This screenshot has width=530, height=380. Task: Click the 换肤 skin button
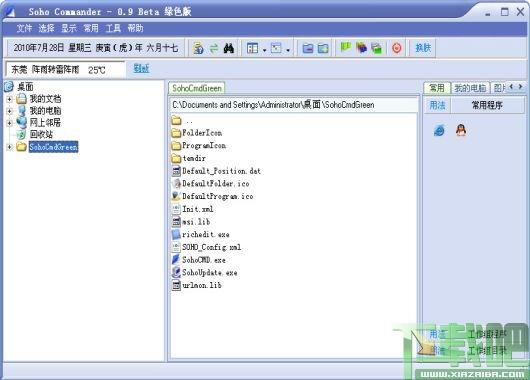coord(423,48)
